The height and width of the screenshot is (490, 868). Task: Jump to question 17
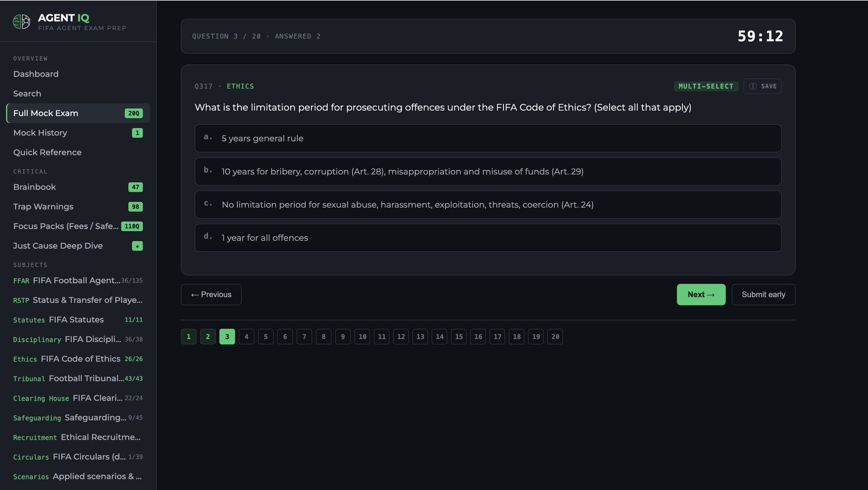click(x=497, y=337)
